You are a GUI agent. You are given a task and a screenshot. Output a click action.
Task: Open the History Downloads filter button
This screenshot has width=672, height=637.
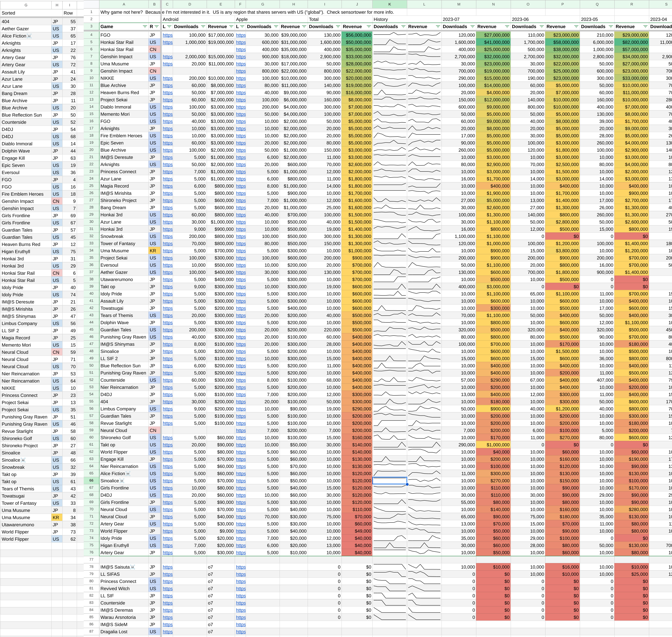click(x=403, y=27)
